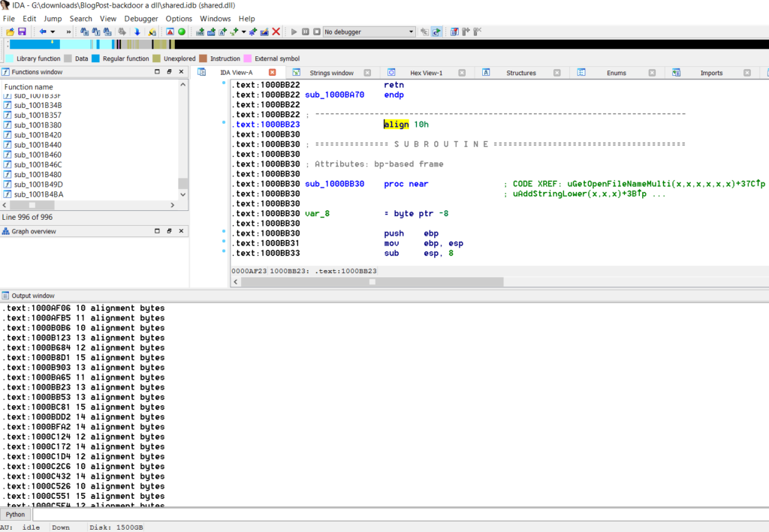Click the Graph overview panel icon
The width and height of the screenshot is (769, 532).
point(6,230)
